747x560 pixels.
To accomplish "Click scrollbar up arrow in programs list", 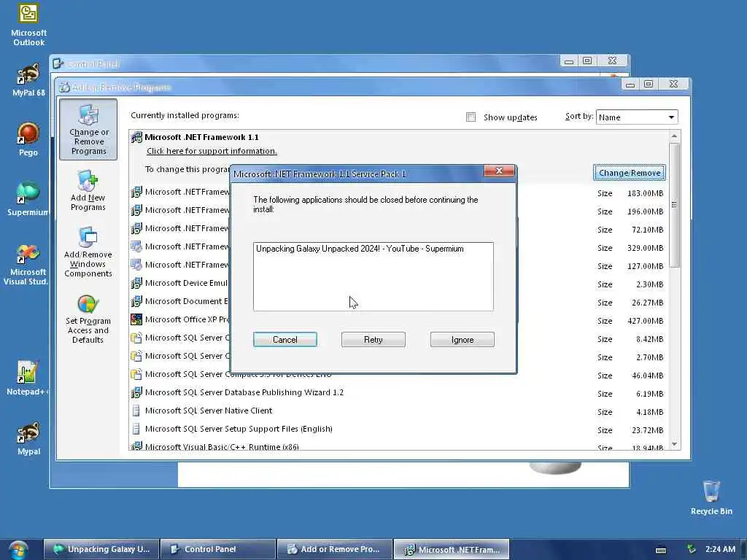I will 674,136.
